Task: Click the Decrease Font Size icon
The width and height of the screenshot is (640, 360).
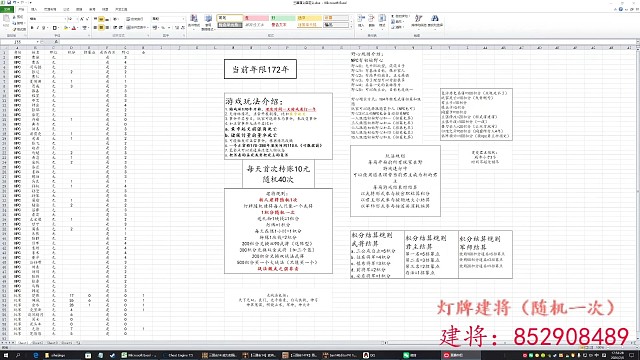Action: point(87,19)
